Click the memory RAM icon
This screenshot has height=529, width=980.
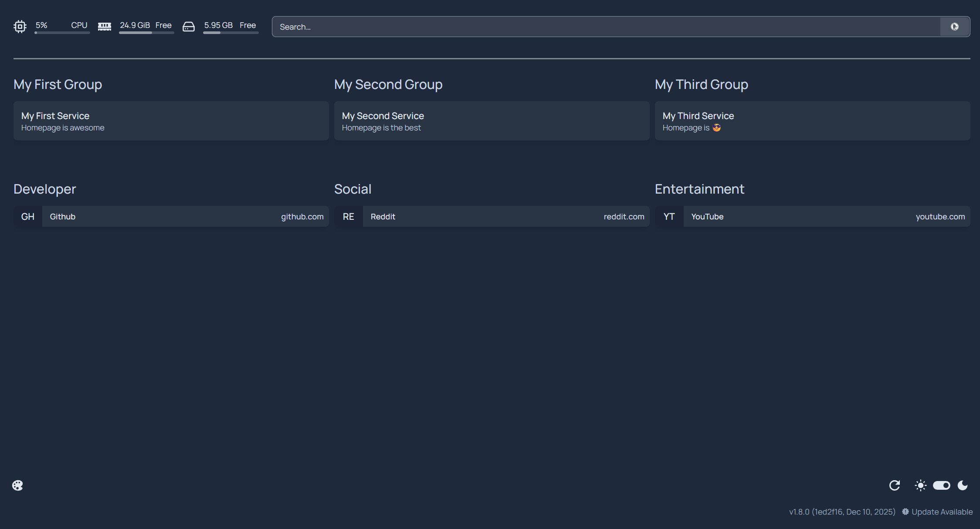click(x=105, y=27)
